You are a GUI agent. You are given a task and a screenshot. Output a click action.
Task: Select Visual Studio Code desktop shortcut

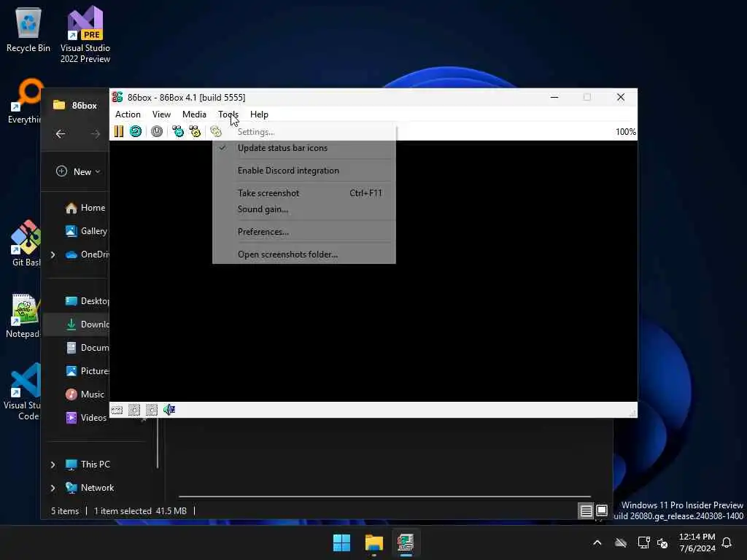tap(22, 392)
